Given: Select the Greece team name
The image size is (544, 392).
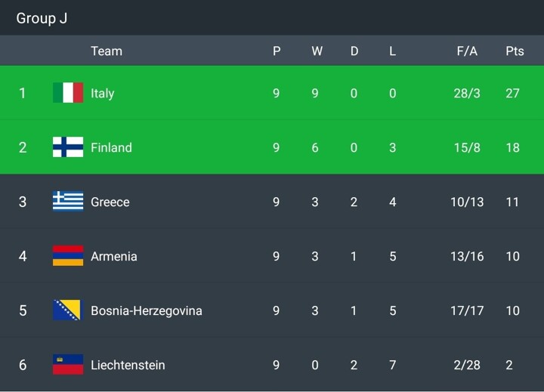Looking at the screenshot, I should click(110, 202).
